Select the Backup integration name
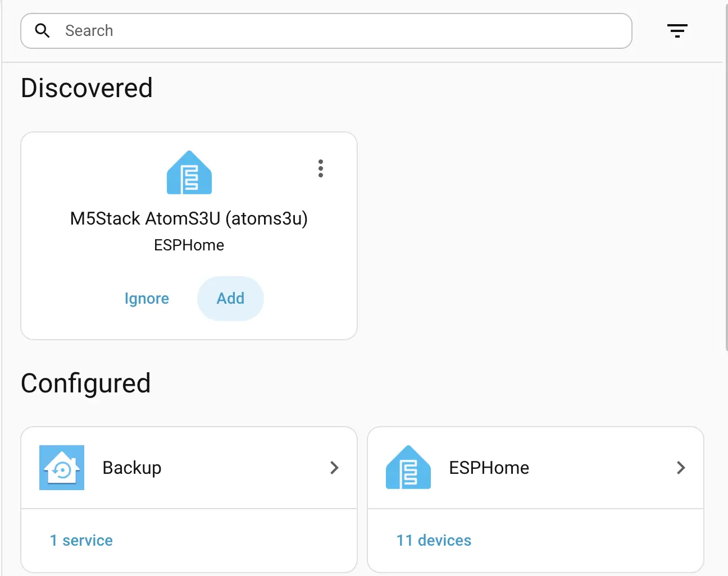This screenshot has width=728, height=576. pos(132,468)
